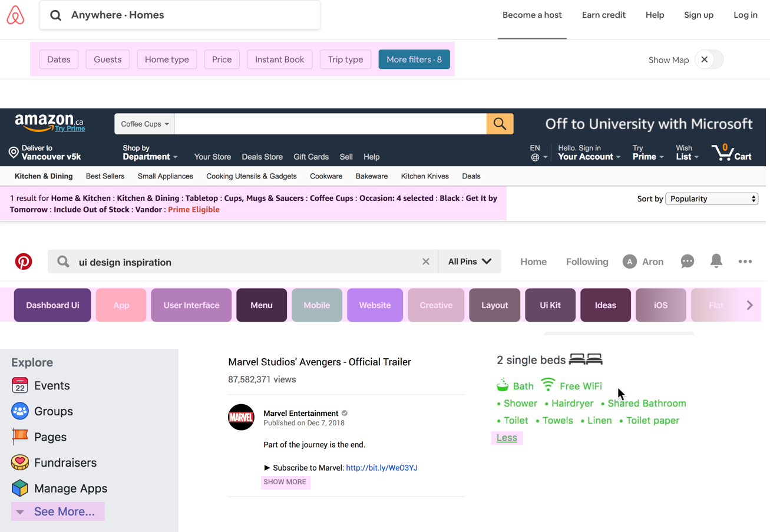Click the Airbnb logo
770x532 pixels.
click(15, 15)
